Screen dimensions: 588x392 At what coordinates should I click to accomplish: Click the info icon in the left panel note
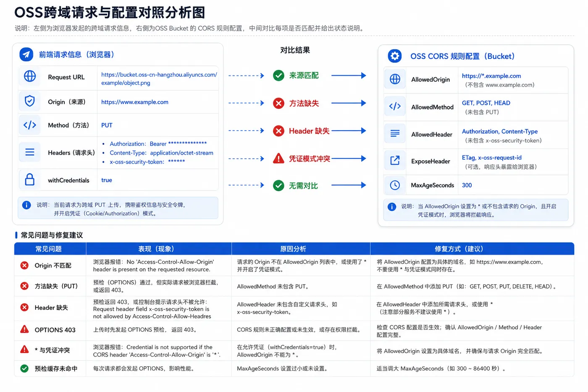click(x=26, y=205)
